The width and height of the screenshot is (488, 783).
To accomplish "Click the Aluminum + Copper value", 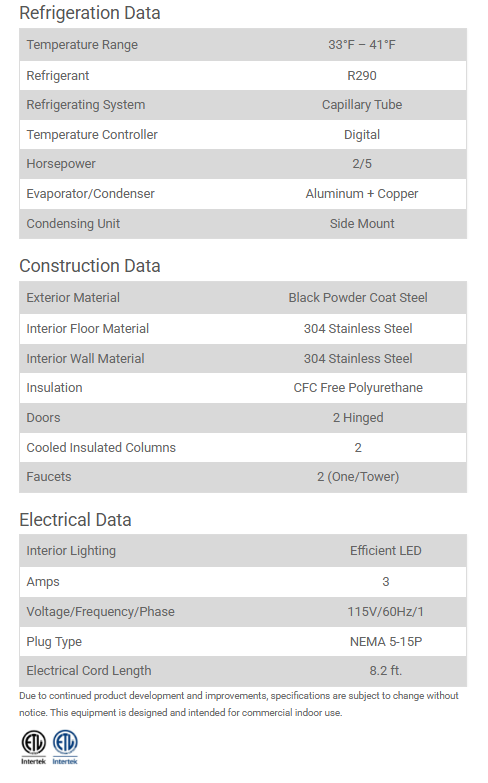I will [362, 193].
